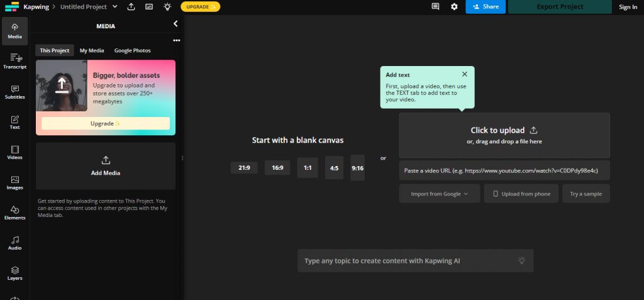Expand the Import from Google dropdown
The width and height of the screenshot is (644, 300).
tap(440, 194)
